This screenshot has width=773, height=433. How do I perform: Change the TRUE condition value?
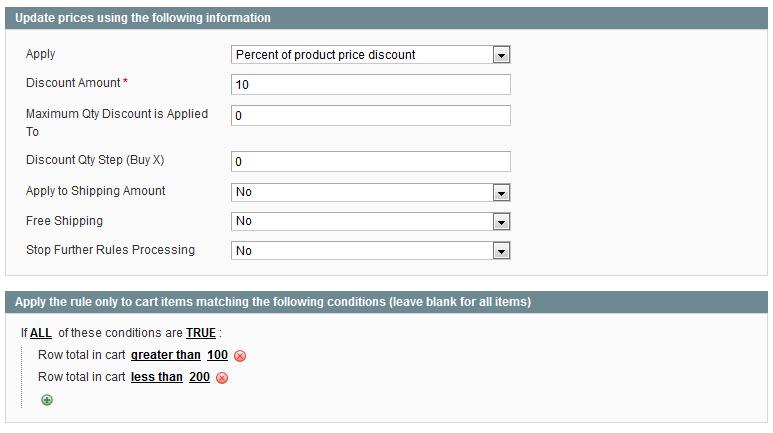(x=200, y=333)
